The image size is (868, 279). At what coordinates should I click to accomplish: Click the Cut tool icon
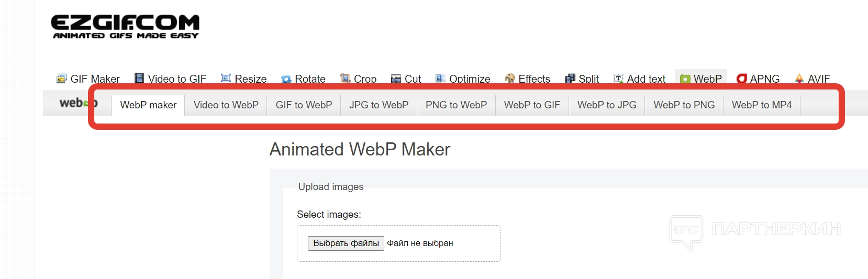[x=396, y=79]
